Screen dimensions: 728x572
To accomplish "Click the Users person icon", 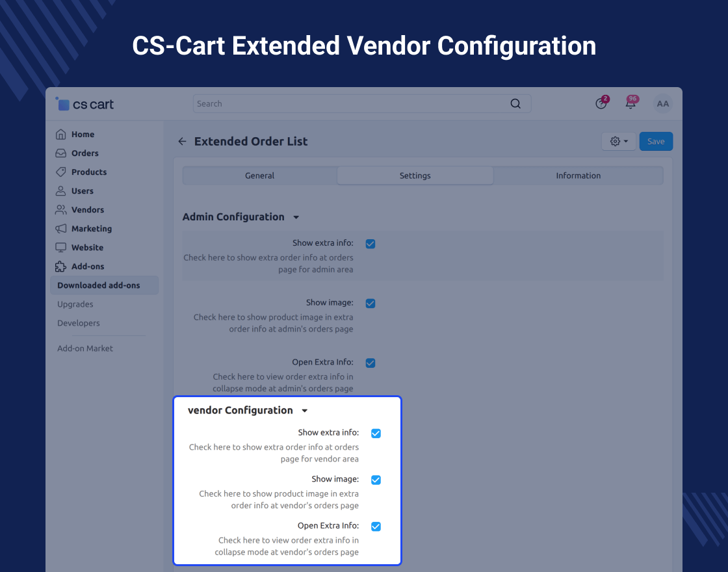I will coord(61,191).
